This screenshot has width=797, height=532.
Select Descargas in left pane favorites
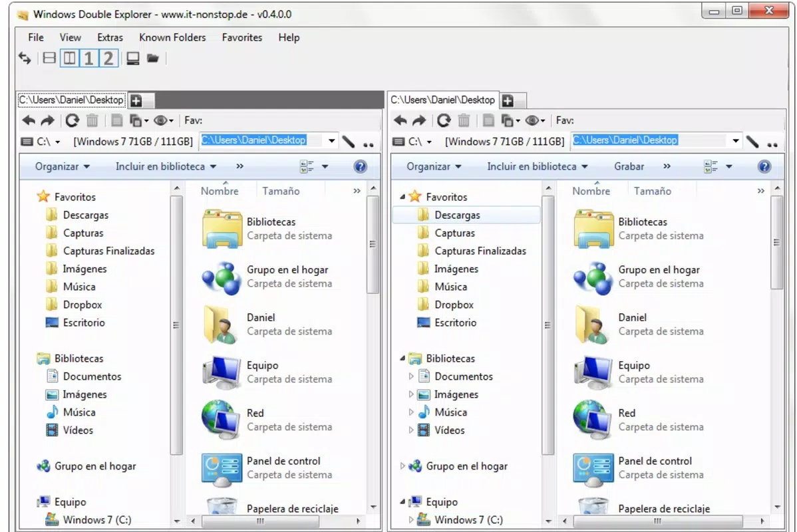point(85,215)
